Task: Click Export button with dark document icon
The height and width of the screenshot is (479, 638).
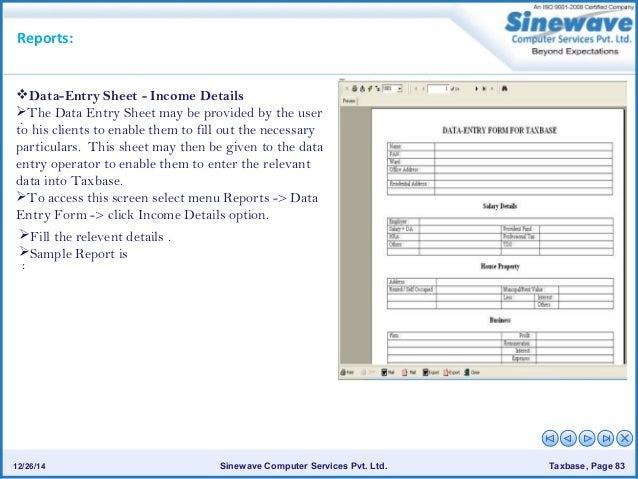Action: pyautogui.click(x=430, y=372)
